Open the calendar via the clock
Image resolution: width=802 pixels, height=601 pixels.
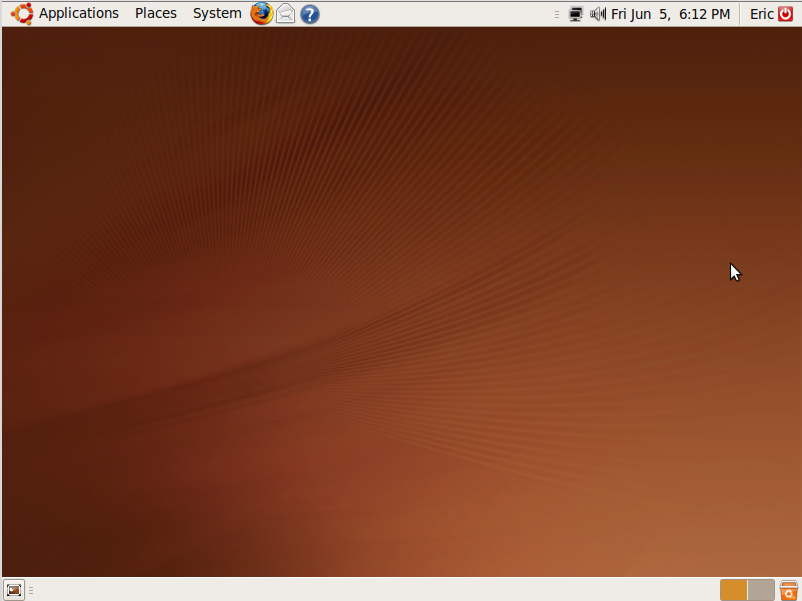(670, 14)
